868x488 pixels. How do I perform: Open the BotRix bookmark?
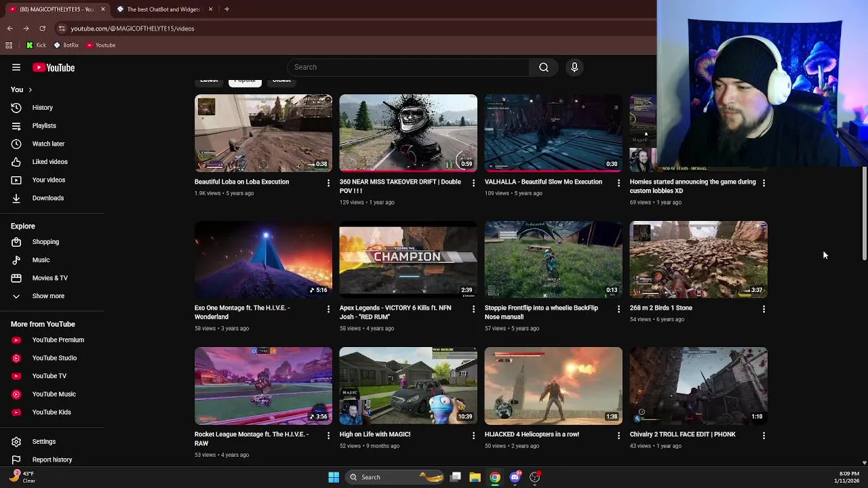point(66,45)
